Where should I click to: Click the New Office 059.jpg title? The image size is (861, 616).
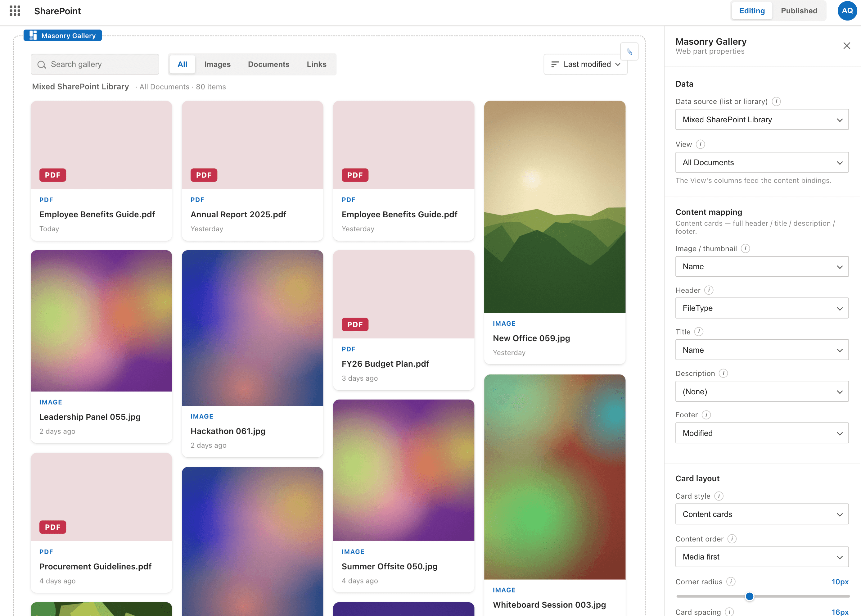[531, 338]
